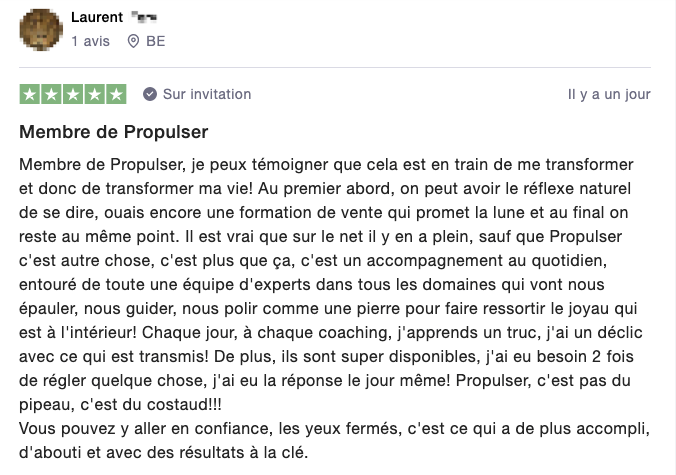Click the 'Il y a un jour' timestamp

tap(609, 94)
